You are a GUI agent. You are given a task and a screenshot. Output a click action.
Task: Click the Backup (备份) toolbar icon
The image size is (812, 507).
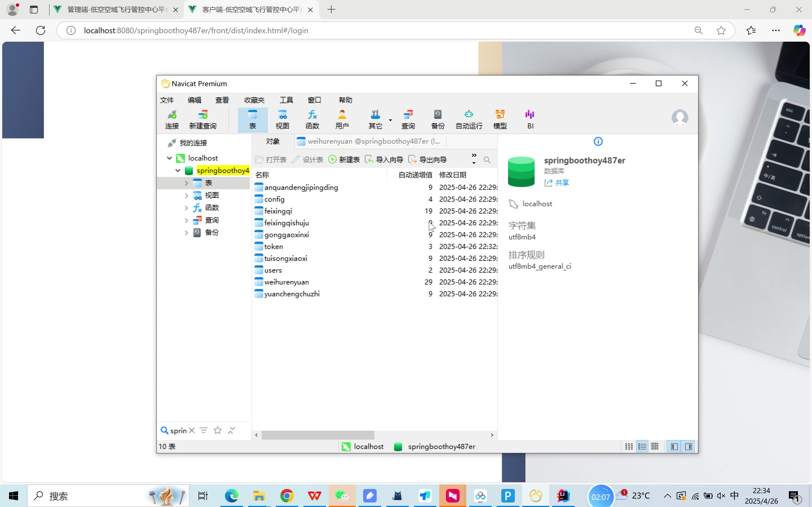tap(438, 119)
